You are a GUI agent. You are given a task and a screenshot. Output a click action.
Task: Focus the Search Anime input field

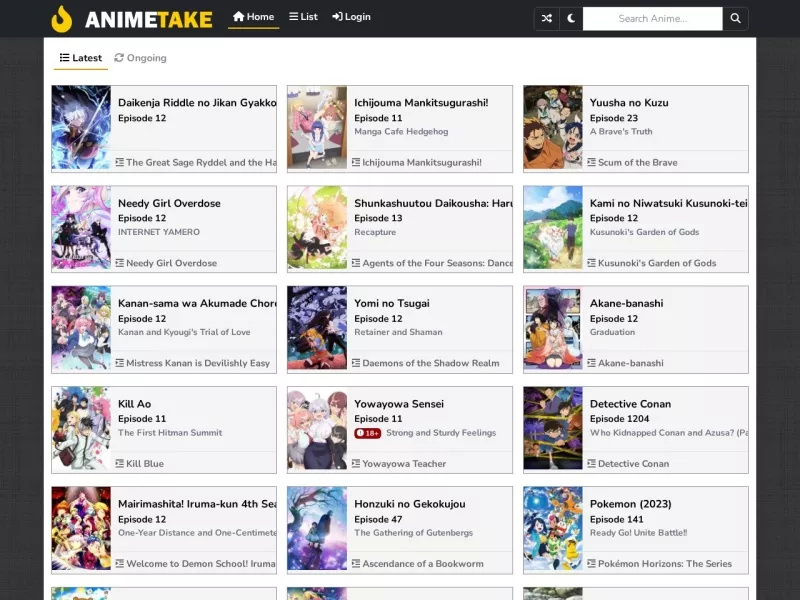653,19
